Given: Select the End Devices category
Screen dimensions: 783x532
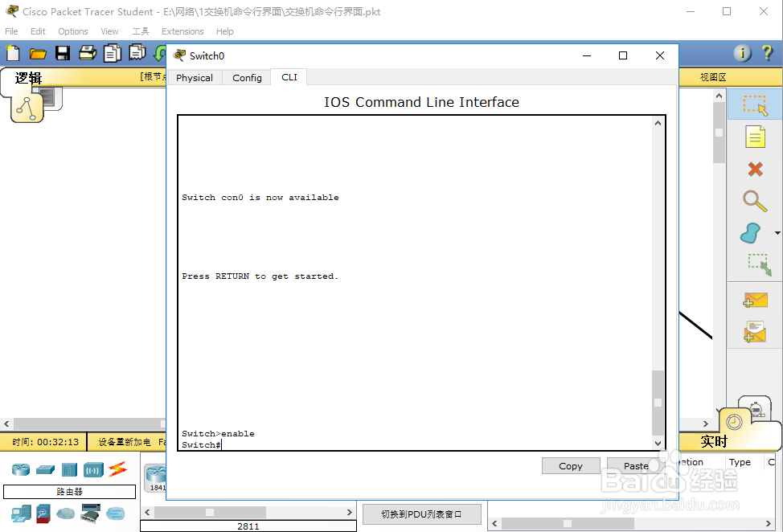Looking at the screenshot, I should [x=21, y=514].
